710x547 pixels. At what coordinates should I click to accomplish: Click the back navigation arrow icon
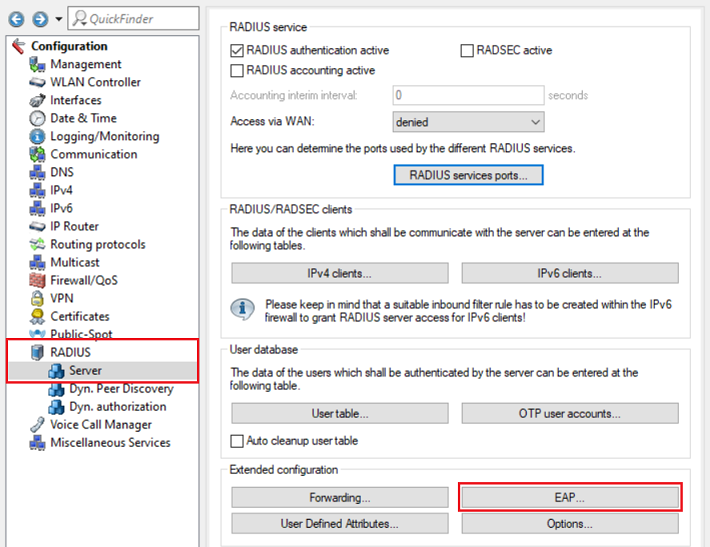pyautogui.click(x=15, y=19)
